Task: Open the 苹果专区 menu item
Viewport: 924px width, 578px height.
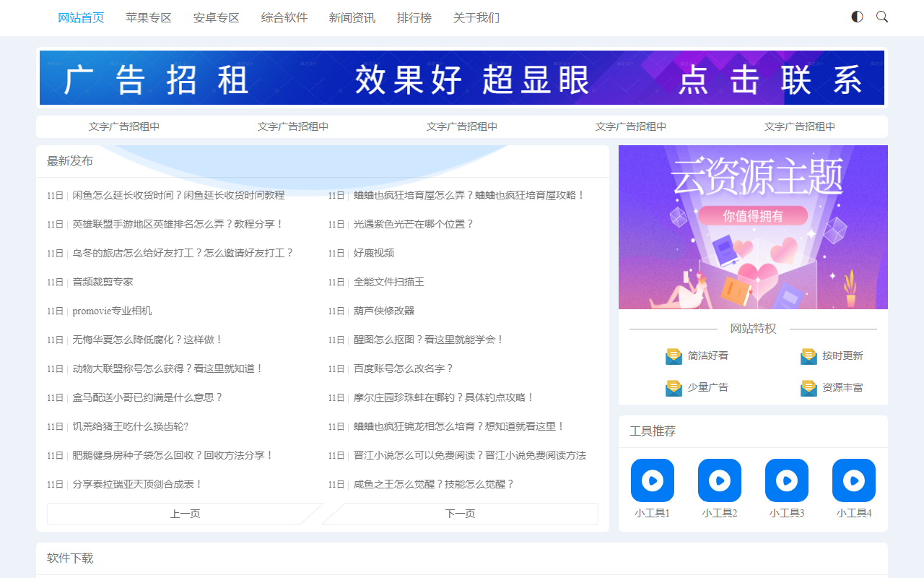Action: click(149, 18)
